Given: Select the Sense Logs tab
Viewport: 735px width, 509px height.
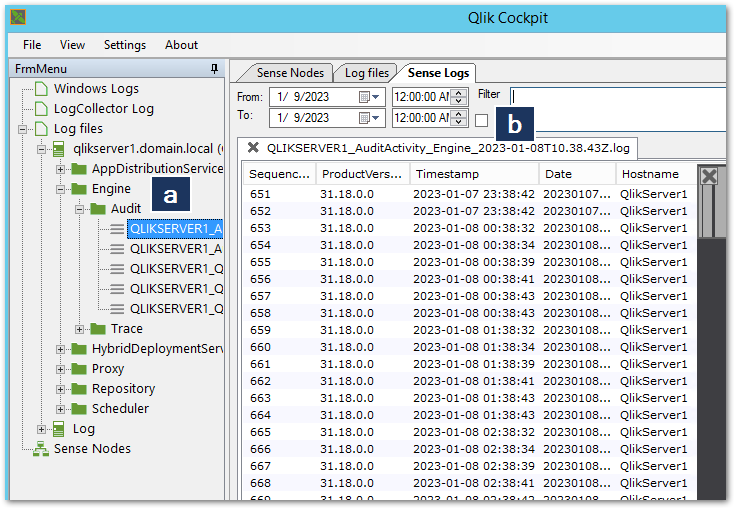Looking at the screenshot, I should coord(438,73).
